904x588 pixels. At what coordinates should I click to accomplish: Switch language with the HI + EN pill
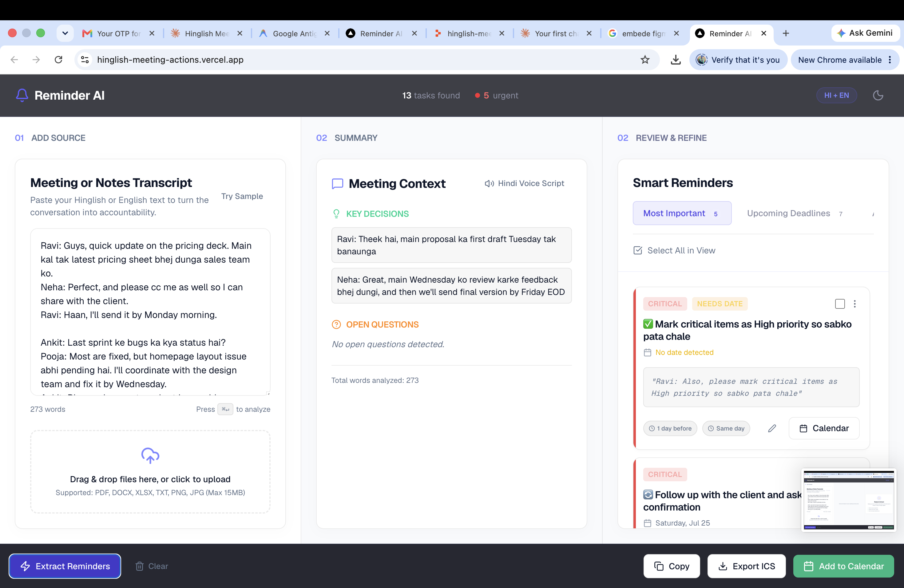click(836, 95)
